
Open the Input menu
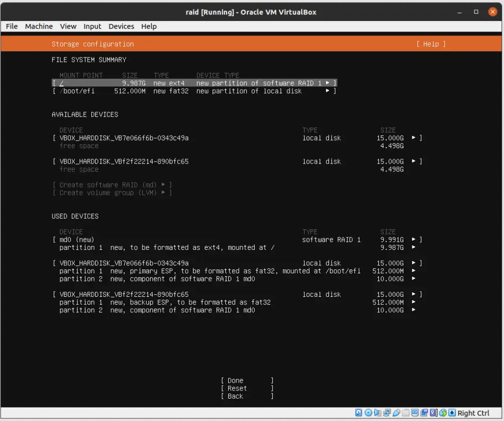pos(92,26)
